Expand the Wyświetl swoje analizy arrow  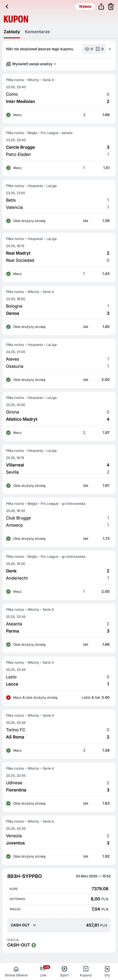click(55, 64)
